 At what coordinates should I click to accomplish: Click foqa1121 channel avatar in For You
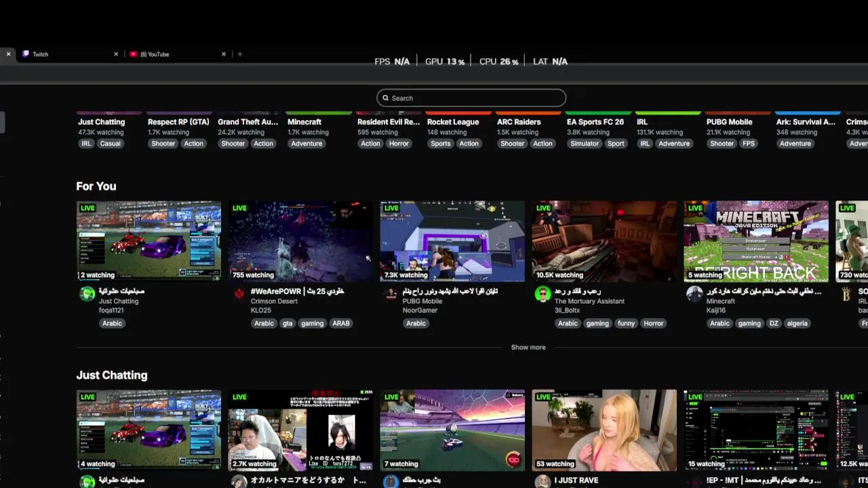[x=87, y=293]
